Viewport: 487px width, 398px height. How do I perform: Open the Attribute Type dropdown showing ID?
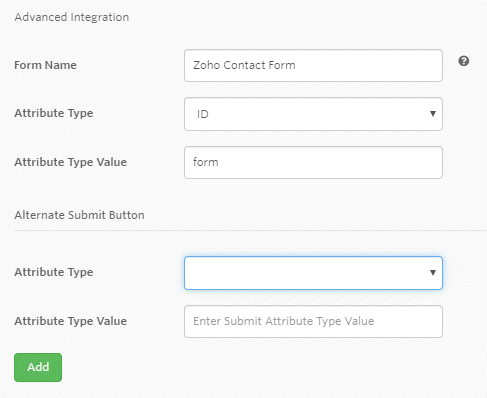point(313,114)
